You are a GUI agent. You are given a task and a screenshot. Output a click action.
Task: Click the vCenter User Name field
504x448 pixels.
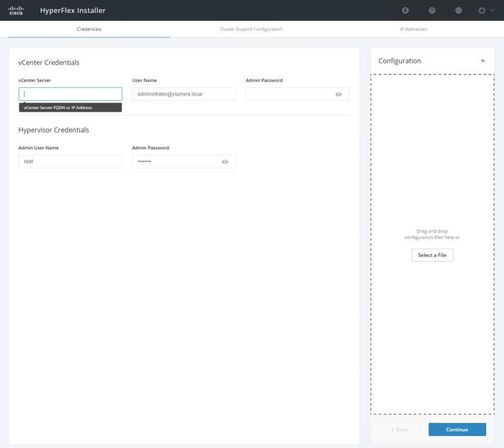click(184, 94)
